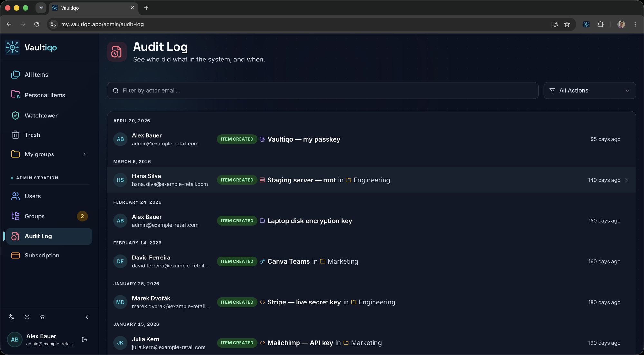Image resolution: width=644 pixels, height=355 pixels.
Task: Open a new browser tab
Action: pyautogui.click(x=146, y=8)
